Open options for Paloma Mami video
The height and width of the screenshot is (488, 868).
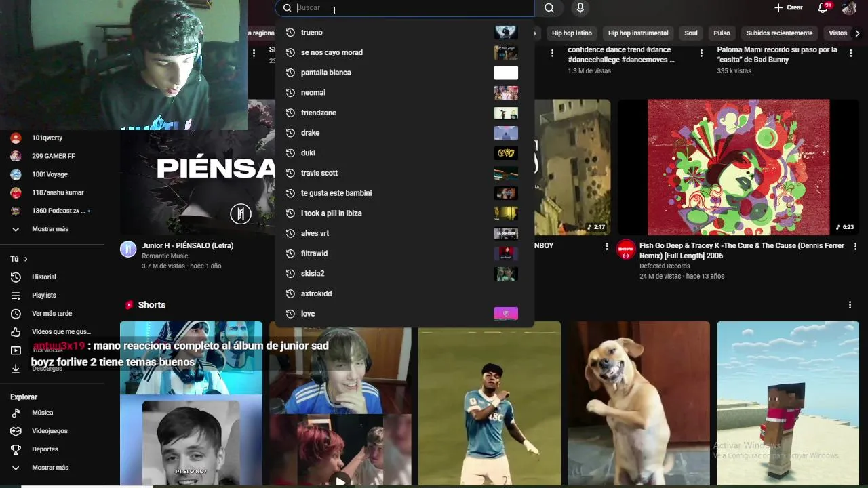tap(850, 53)
